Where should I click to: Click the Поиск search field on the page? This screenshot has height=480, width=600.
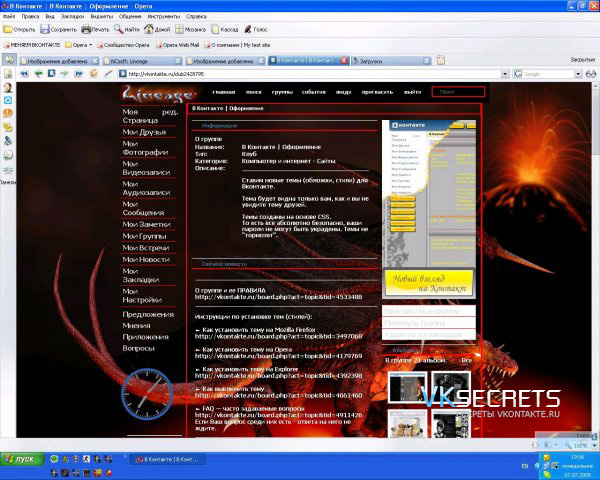(x=458, y=92)
